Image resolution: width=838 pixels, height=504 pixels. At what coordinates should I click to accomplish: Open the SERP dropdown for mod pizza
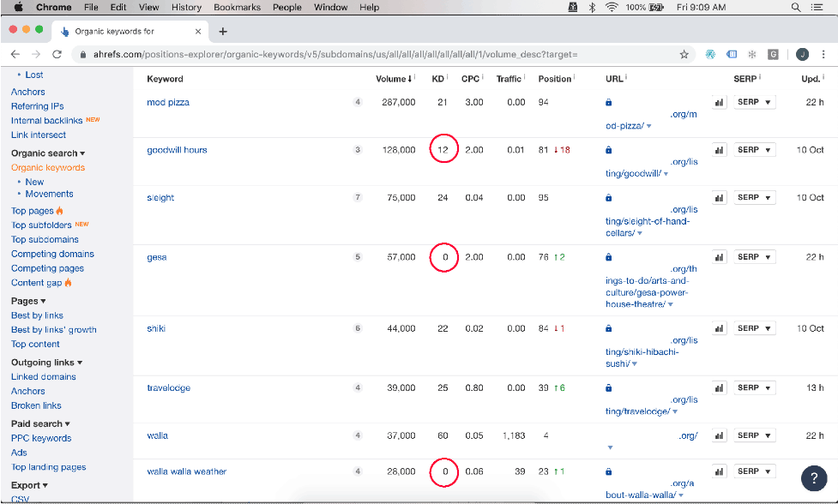click(754, 102)
